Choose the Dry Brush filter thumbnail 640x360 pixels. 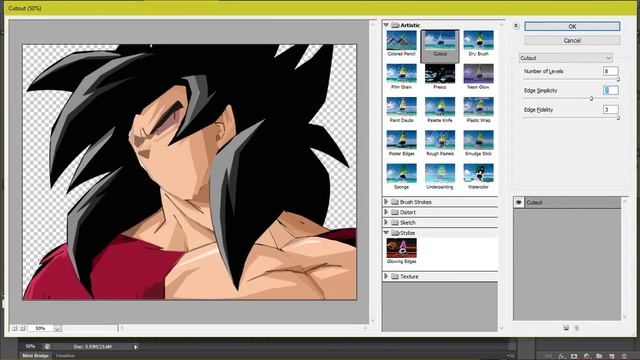478,40
